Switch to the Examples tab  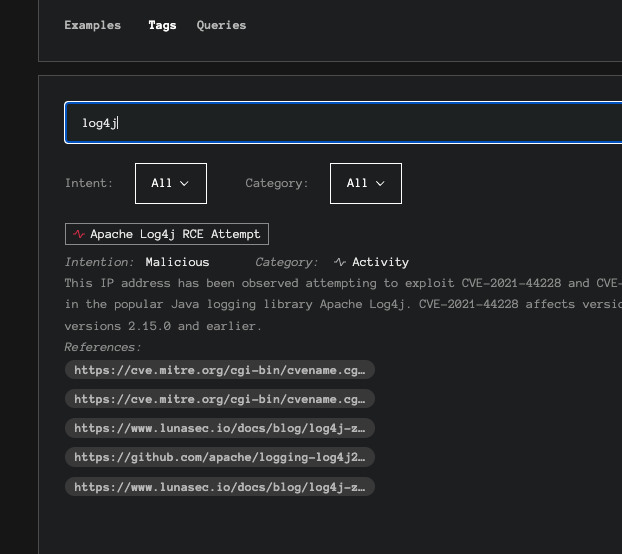tap(92, 25)
